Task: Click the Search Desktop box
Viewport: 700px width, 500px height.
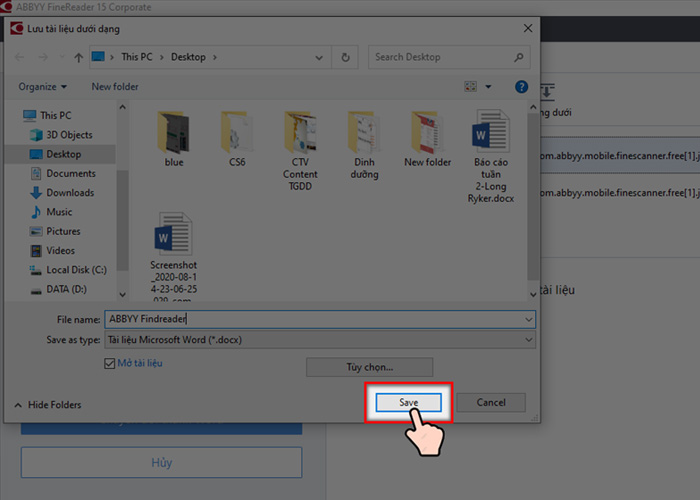Action: tap(449, 57)
